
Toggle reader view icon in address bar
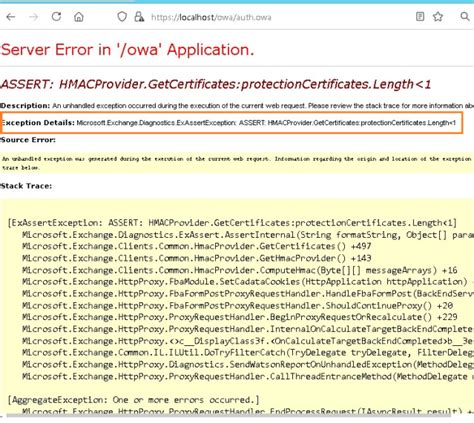pyautogui.click(x=420, y=16)
